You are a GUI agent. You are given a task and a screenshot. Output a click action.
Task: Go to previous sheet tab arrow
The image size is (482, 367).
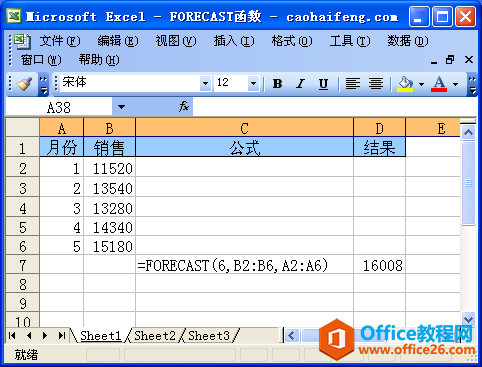(x=29, y=335)
